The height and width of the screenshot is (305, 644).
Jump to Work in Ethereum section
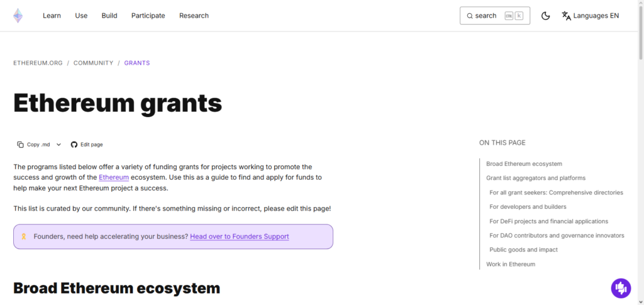click(x=511, y=264)
